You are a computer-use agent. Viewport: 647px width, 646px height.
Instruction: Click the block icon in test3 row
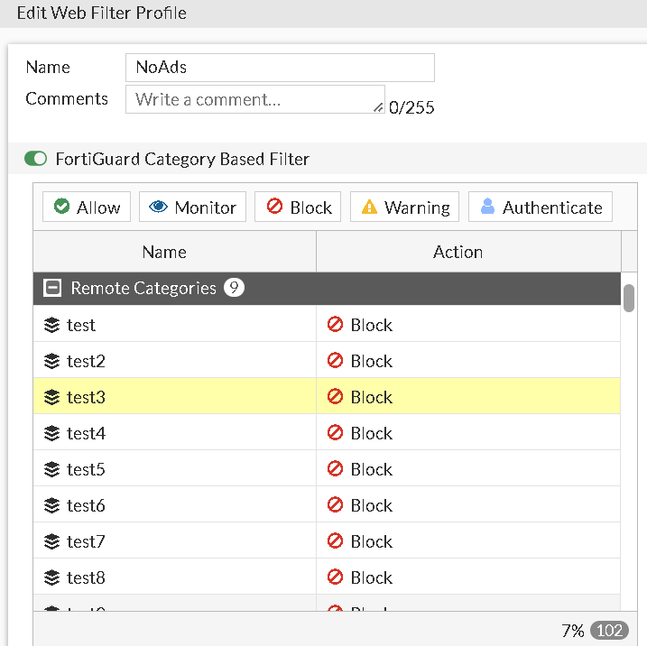coord(335,397)
